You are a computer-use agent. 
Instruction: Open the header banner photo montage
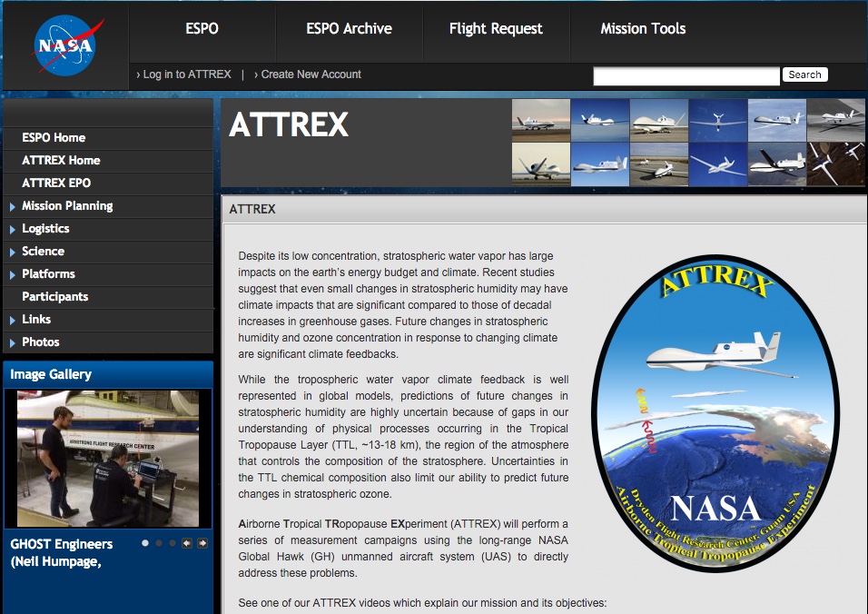pos(688,143)
